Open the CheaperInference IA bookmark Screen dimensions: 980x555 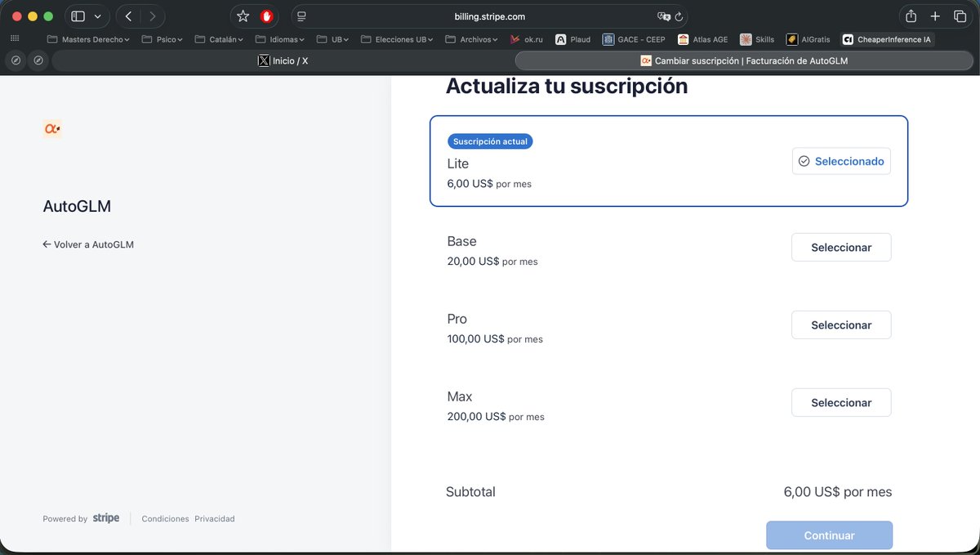(888, 39)
